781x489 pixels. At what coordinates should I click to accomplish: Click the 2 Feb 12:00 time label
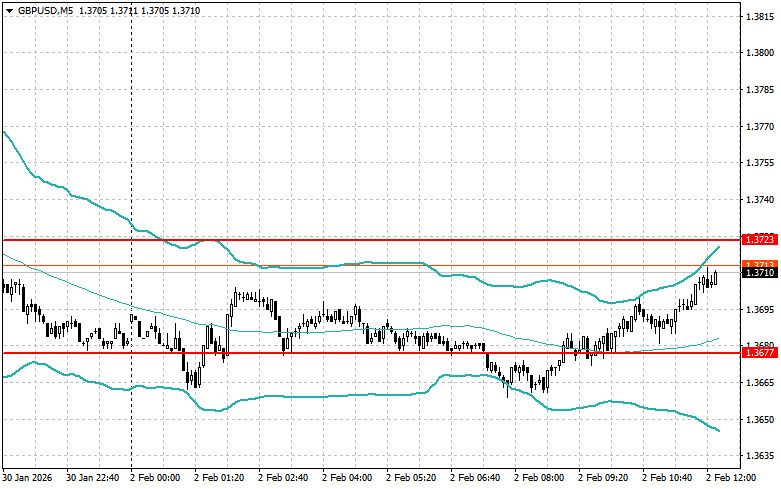pos(731,478)
